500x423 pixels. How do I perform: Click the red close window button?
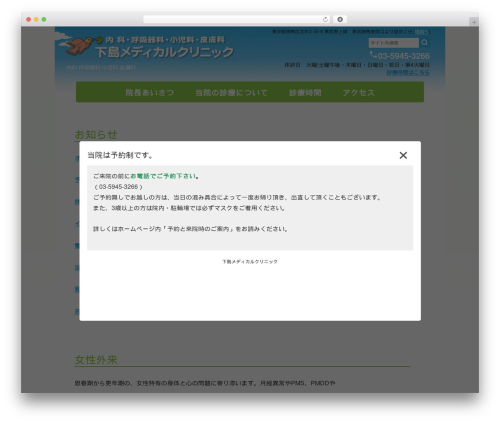coord(29,20)
